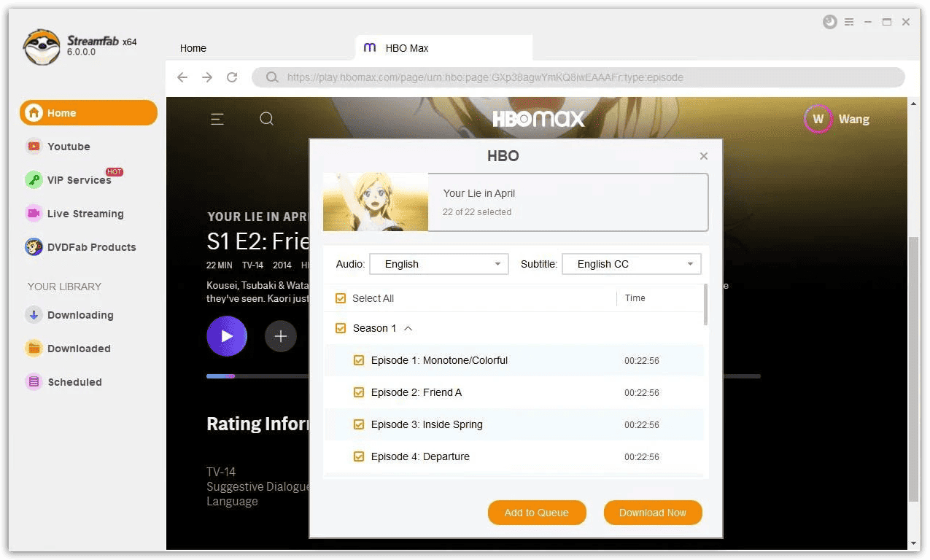Switch to the Home browser tab

pos(193,48)
